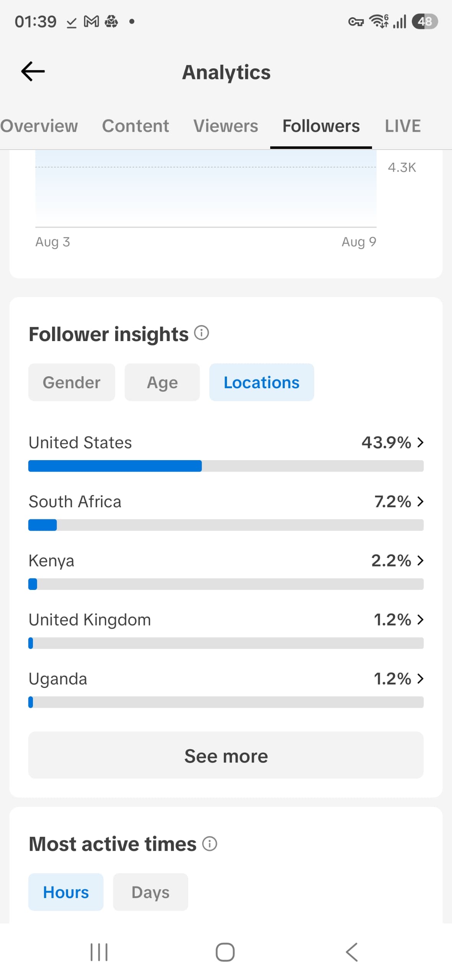
Task: Tap the United States progress bar
Action: (226, 466)
